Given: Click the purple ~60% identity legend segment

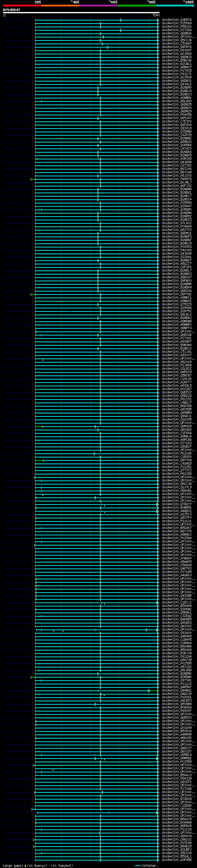Looking at the screenshot, I should (x=99, y=6).
